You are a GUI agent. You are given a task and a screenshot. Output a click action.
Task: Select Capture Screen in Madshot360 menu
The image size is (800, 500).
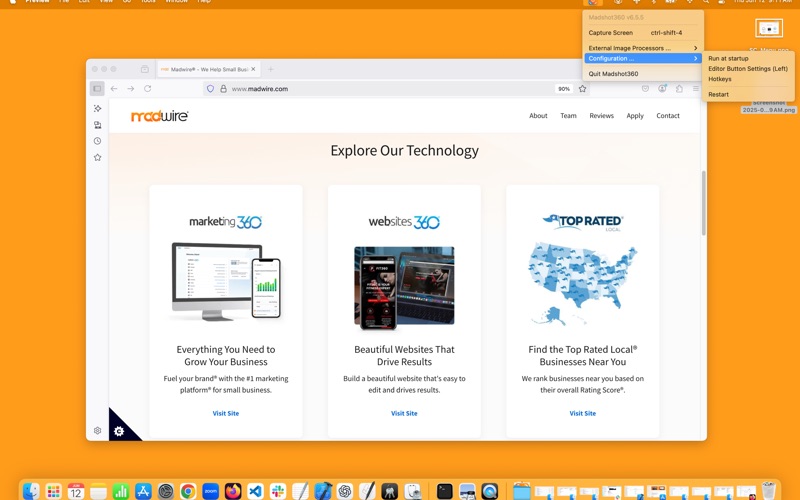642,33
